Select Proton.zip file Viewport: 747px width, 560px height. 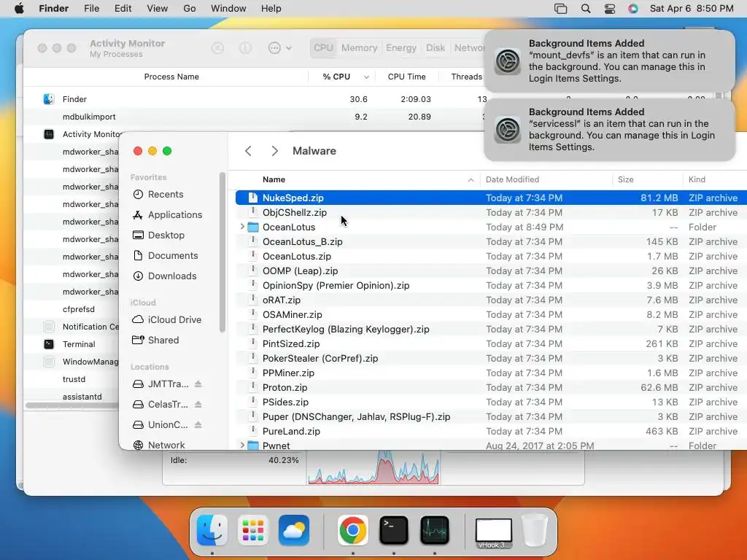point(285,388)
